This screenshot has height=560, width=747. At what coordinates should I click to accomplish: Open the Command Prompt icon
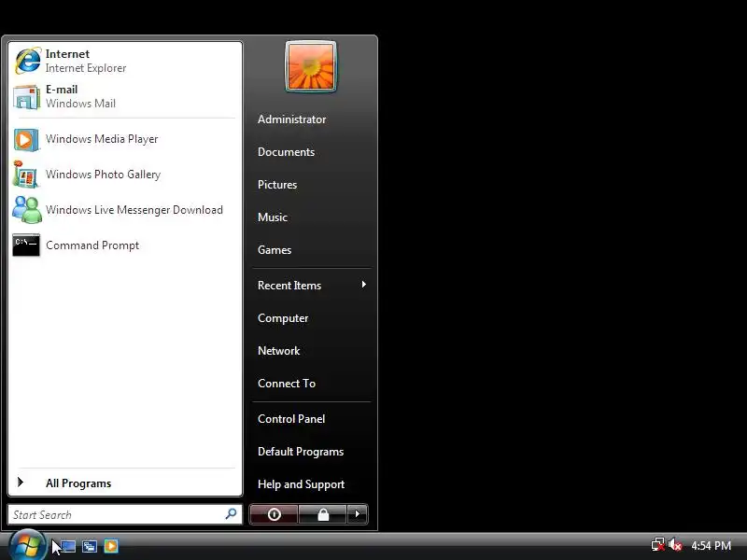tap(26, 245)
